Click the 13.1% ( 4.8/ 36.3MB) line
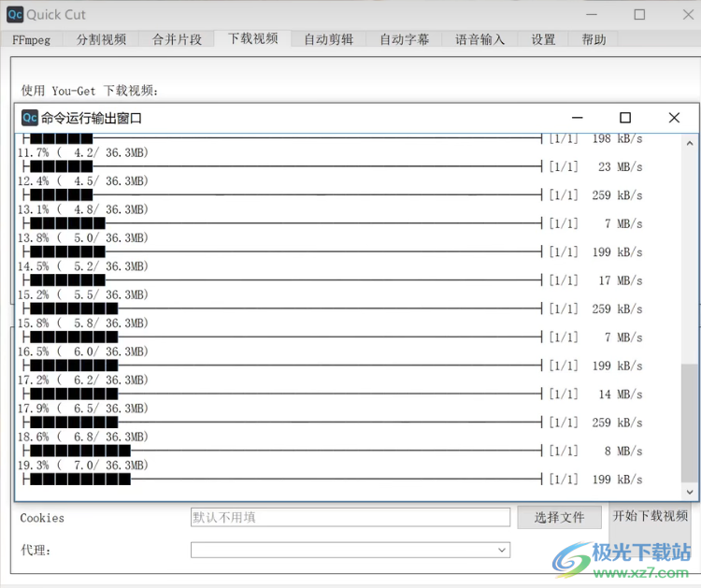The image size is (701, 588). [x=82, y=209]
